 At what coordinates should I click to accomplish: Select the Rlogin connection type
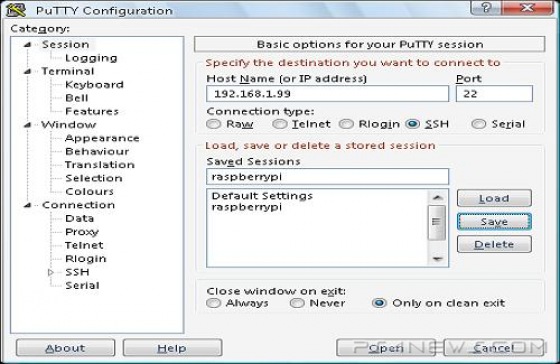346,124
